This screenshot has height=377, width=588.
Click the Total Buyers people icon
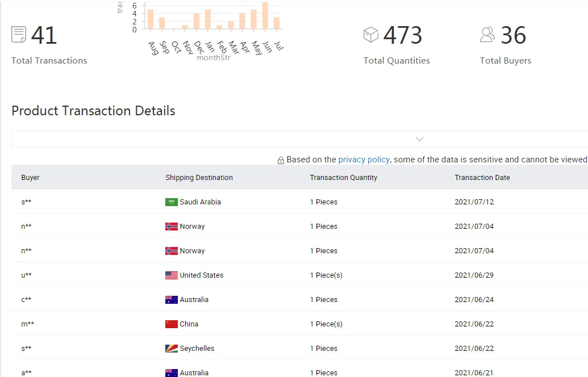[x=487, y=35]
